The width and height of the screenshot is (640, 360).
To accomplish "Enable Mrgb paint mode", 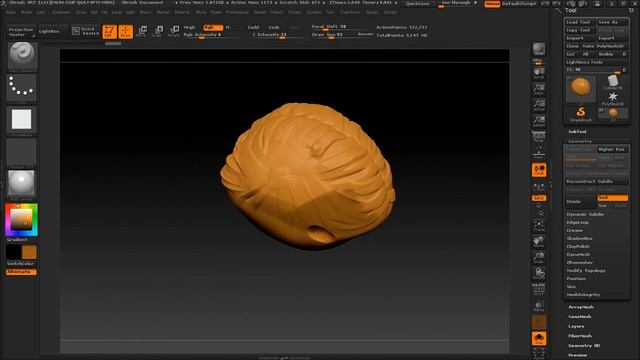I will coord(189,27).
